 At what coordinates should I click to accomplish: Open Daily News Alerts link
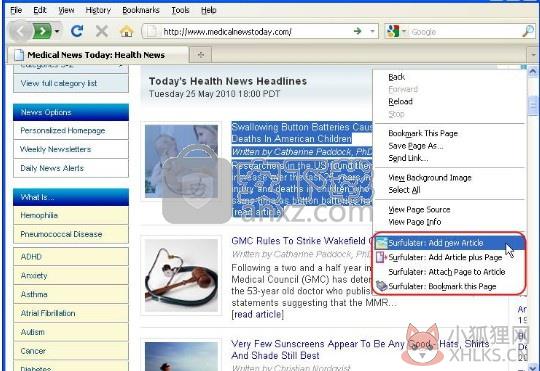coord(52,168)
